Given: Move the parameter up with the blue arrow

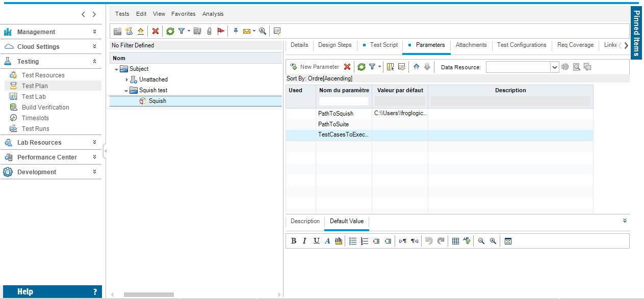Looking at the screenshot, I should click(x=417, y=67).
